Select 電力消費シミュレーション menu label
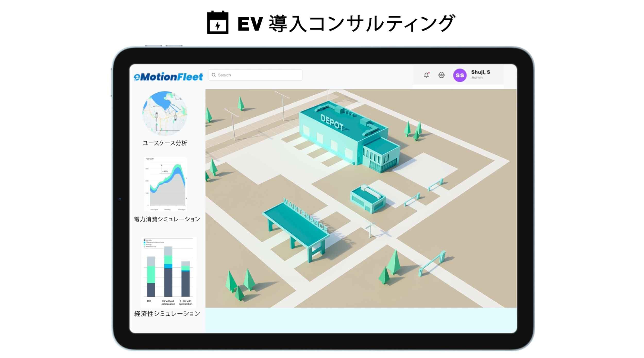 [x=167, y=219]
